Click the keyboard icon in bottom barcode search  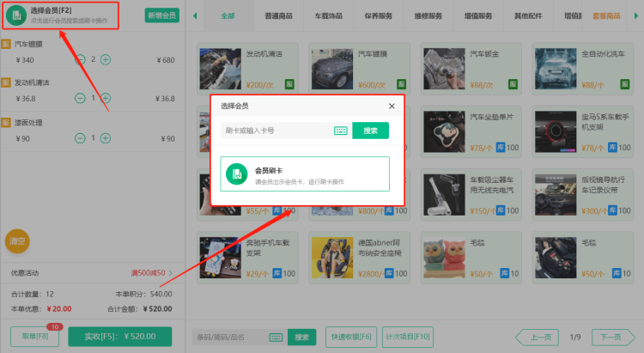click(x=276, y=338)
